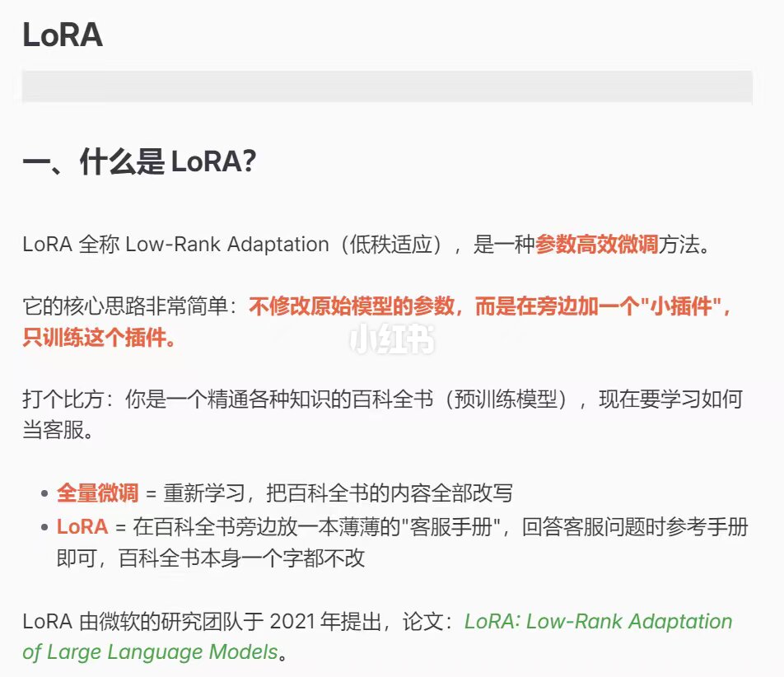Screen dimensions: 784x677
Task: Click highlighted text '参数高效微调'
Action: click(596, 245)
